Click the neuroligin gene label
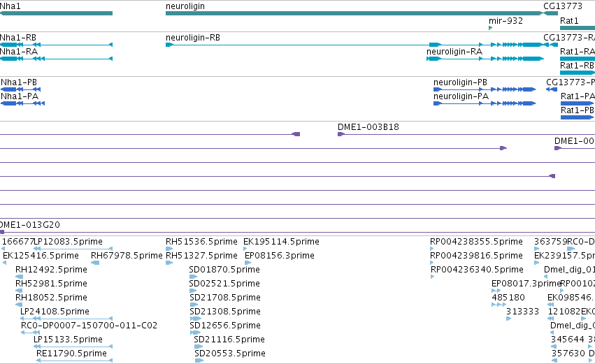This screenshot has height=364, width=595. 185,6
